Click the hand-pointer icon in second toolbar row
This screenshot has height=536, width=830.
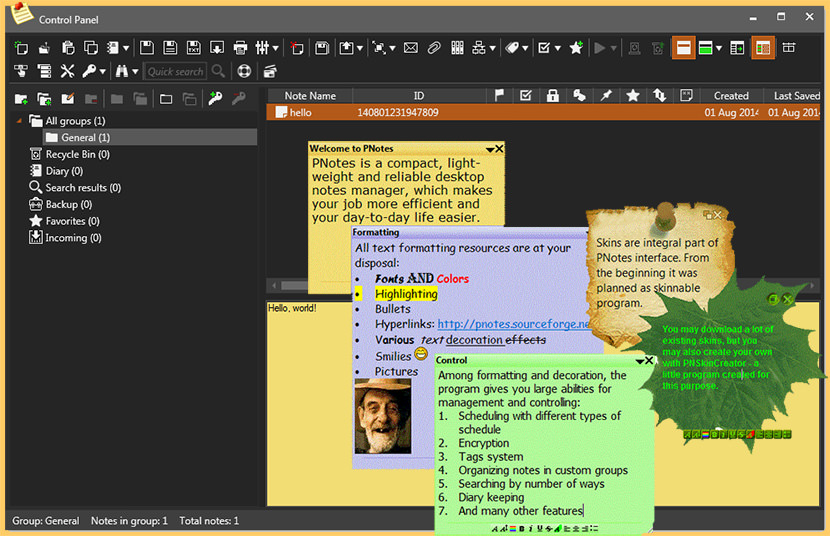(x=21, y=71)
